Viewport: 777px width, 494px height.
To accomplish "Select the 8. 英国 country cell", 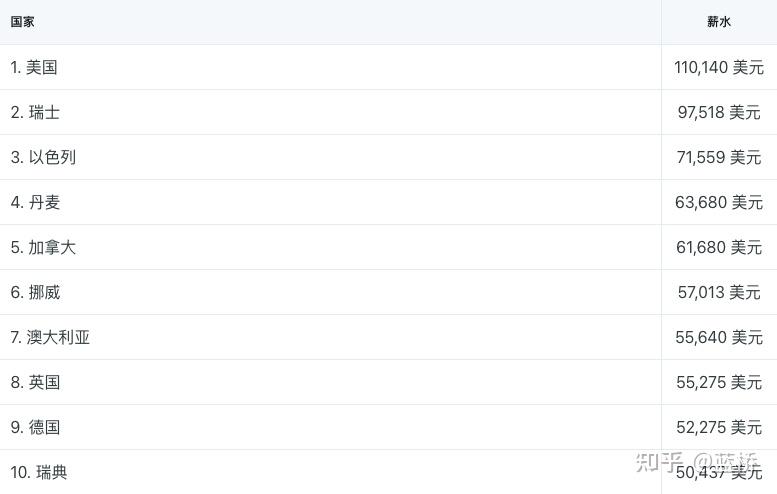I will [35, 382].
